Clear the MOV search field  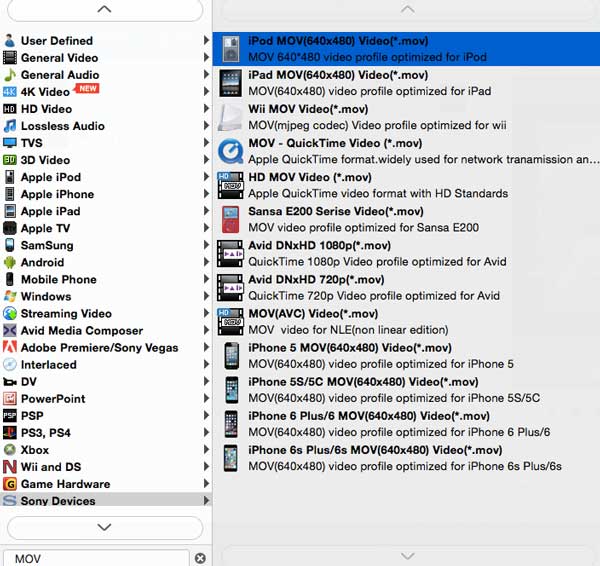pyautogui.click(x=200, y=558)
